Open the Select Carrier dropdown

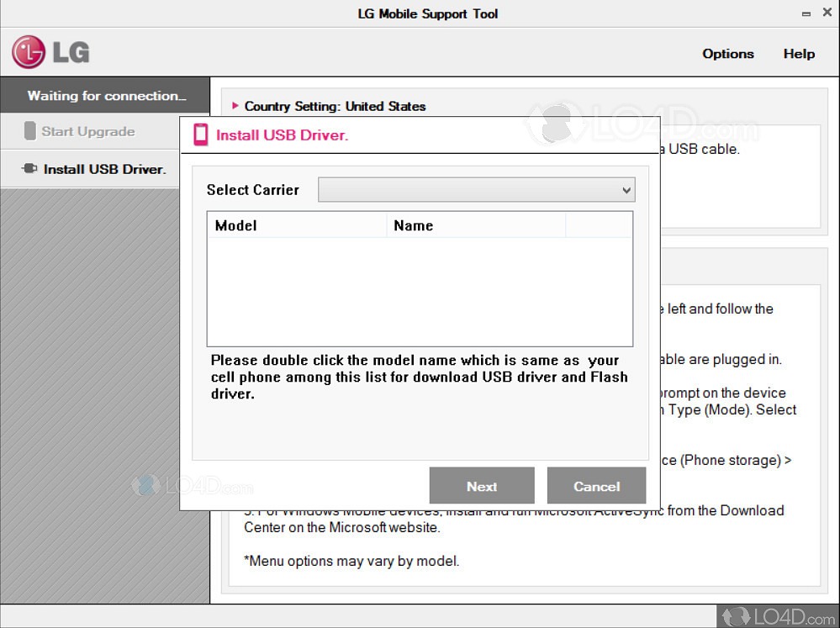point(475,190)
